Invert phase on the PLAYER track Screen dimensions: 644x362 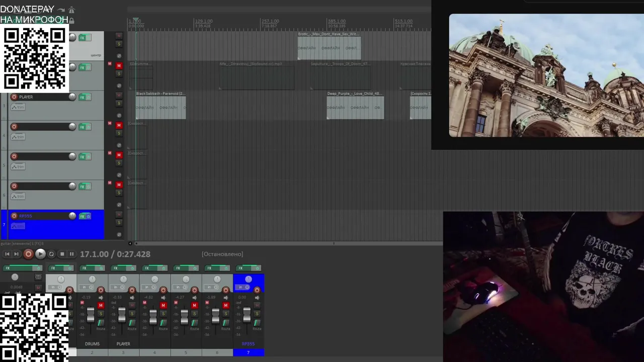(x=119, y=115)
